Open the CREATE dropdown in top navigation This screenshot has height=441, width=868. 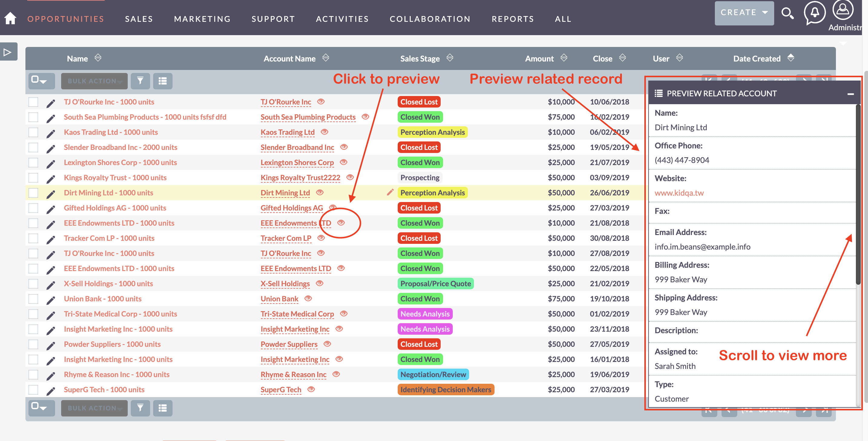point(743,12)
